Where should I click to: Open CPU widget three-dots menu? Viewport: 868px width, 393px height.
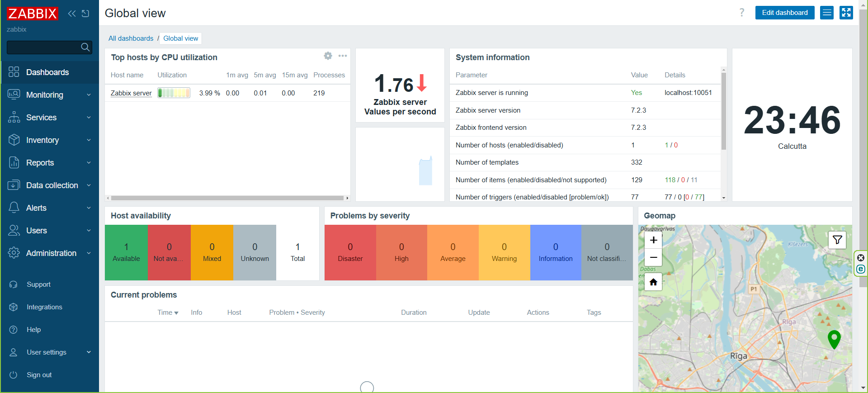[x=343, y=56]
